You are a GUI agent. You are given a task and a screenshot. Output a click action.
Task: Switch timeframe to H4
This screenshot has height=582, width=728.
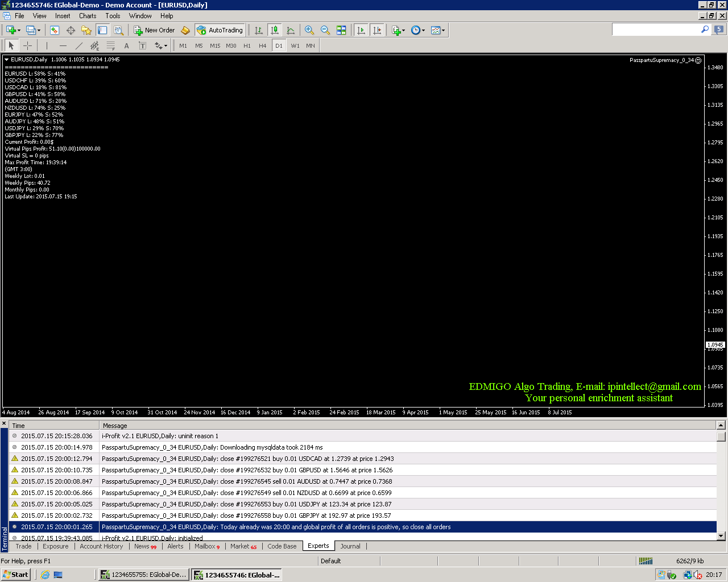(x=263, y=45)
